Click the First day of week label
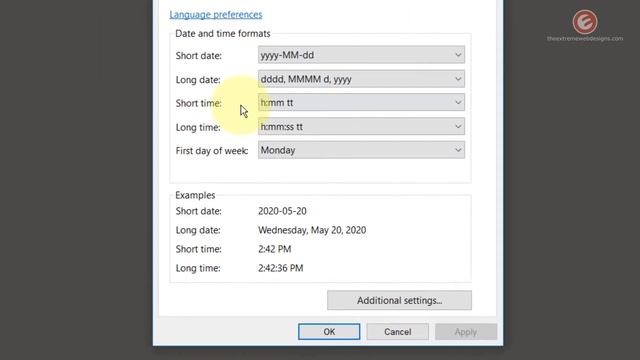This screenshot has height=360, width=640. tap(212, 151)
